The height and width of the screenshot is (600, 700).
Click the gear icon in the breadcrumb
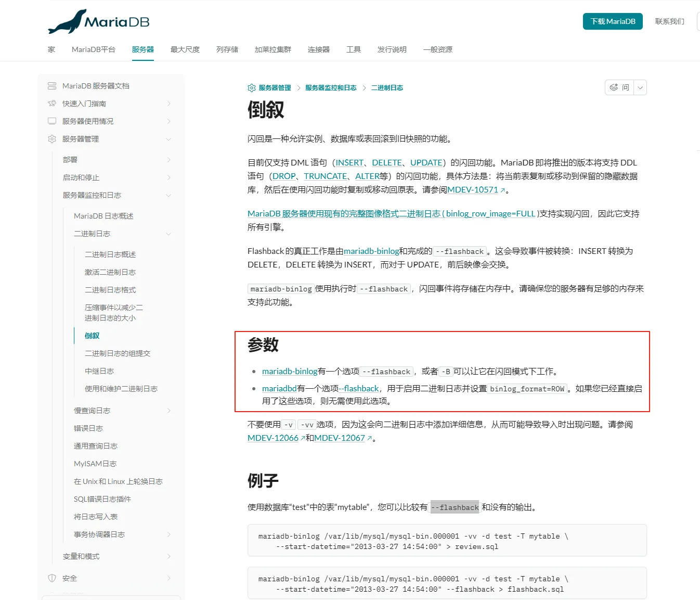[x=252, y=88]
